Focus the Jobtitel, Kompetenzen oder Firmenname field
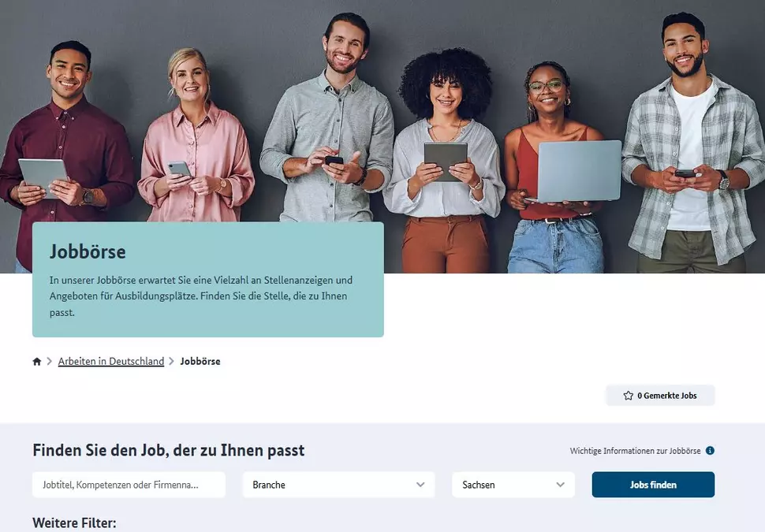 point(129,485)
